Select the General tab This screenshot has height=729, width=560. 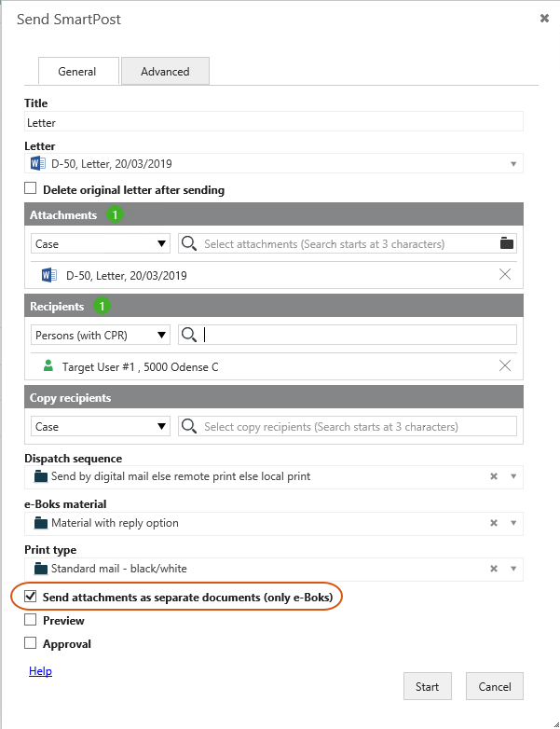[x=78, y=71]
